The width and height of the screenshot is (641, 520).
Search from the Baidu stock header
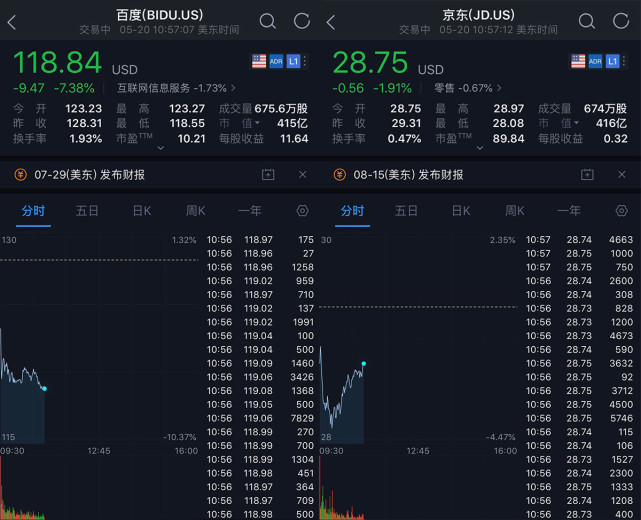tap(268, 21)
